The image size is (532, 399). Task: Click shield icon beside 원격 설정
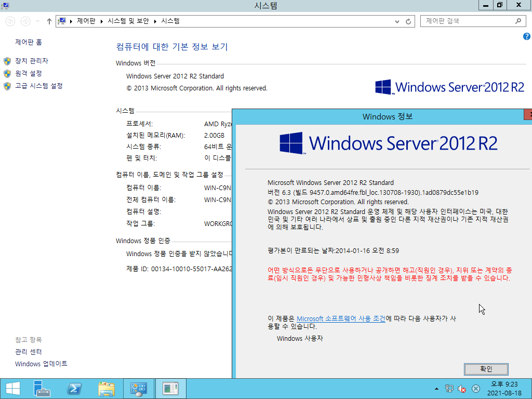7,74
